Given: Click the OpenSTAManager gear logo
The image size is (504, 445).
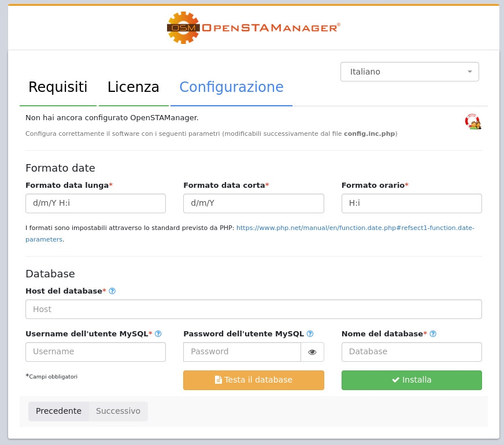Looking at the screenshot, I should (x=183, y=28).
